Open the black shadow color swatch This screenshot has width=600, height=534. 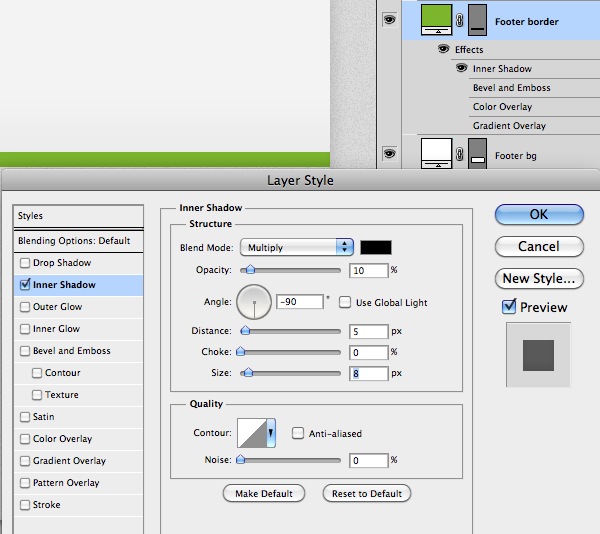pyautogui.click(x=376, y=247)
